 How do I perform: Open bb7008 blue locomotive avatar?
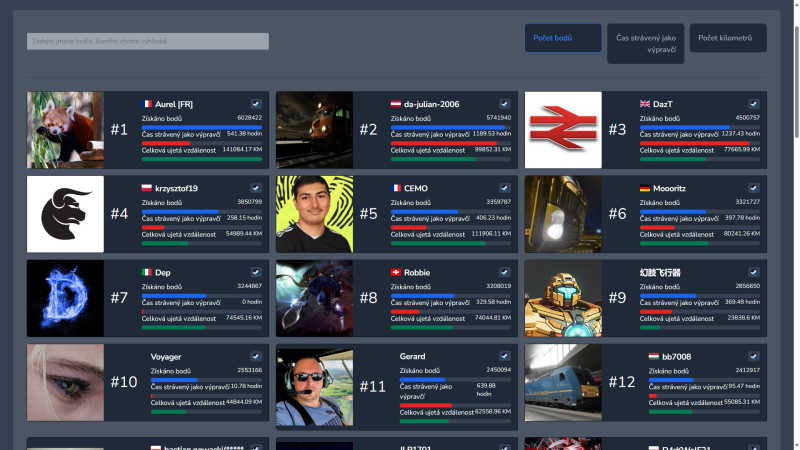[x=563, y=383]
